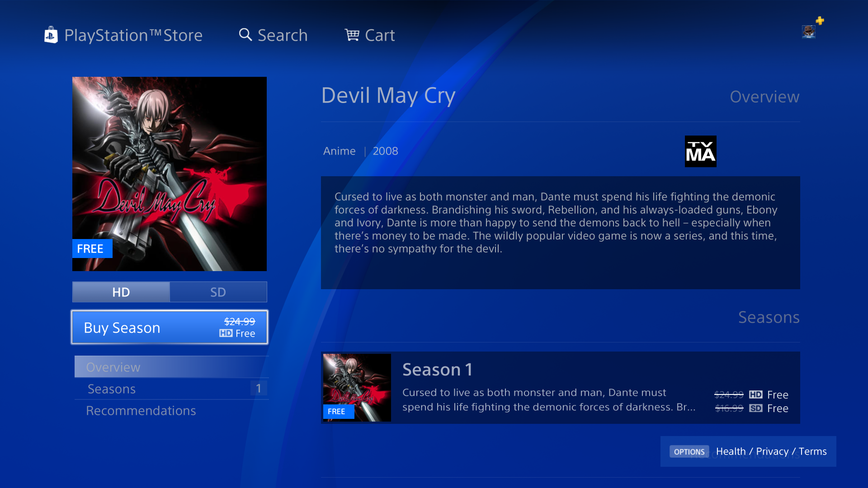Open the Seasons sidebar section
The width and height of the screenshot is (868, 488).
171,389
